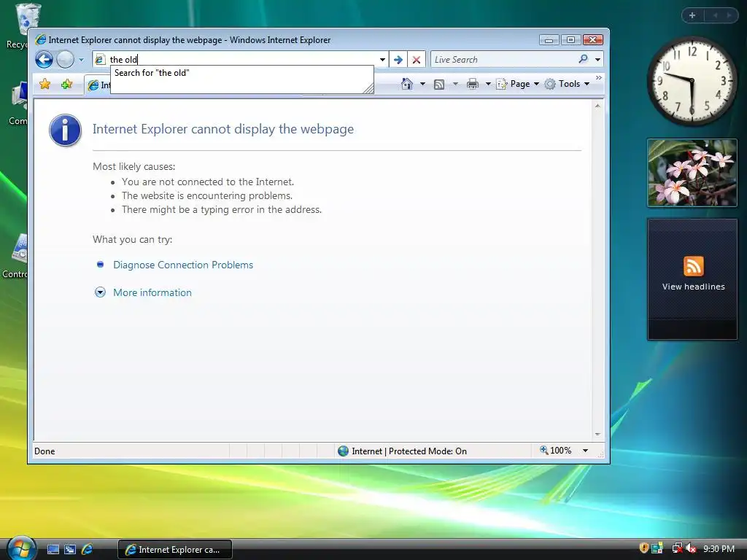Open the Windows Start button
This screenshot has width=747, height=560.
pyautogui.click(x=20, y=548)
